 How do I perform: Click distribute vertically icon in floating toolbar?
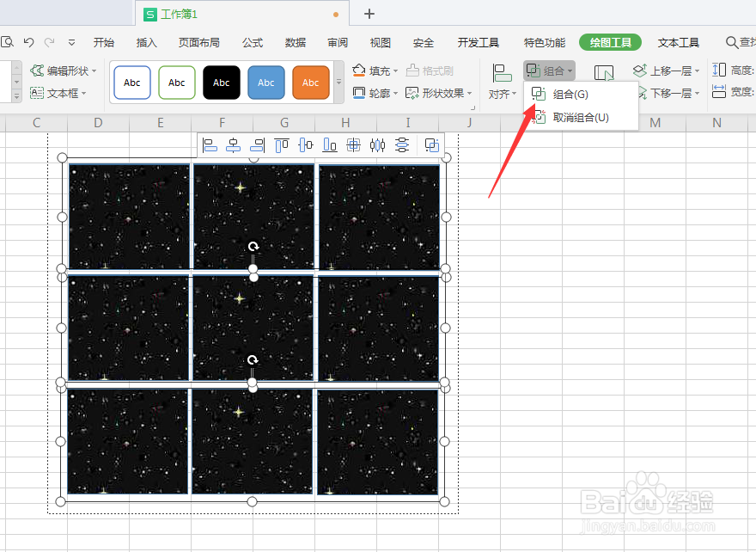click(x=402, y=144)
